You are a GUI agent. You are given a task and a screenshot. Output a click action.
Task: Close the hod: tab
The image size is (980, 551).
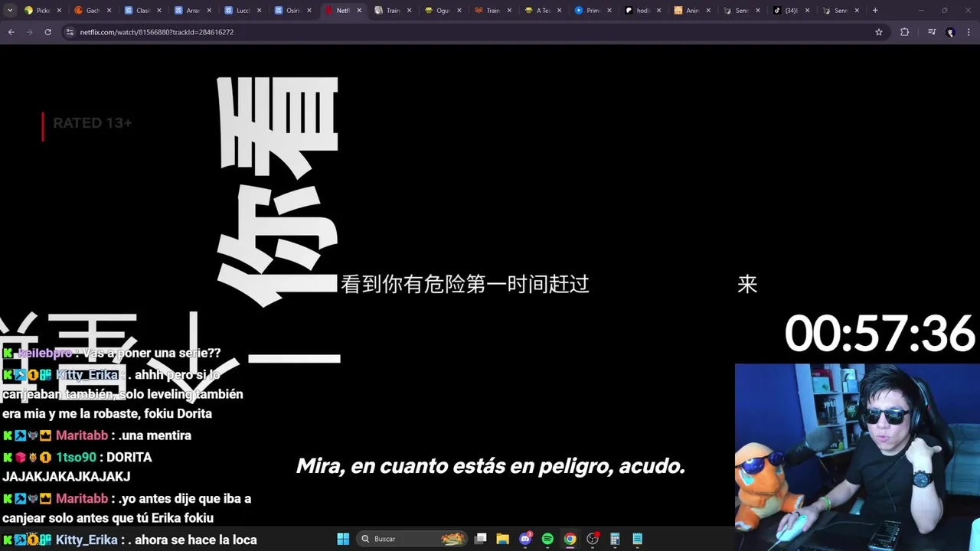[x=658, y=11]
